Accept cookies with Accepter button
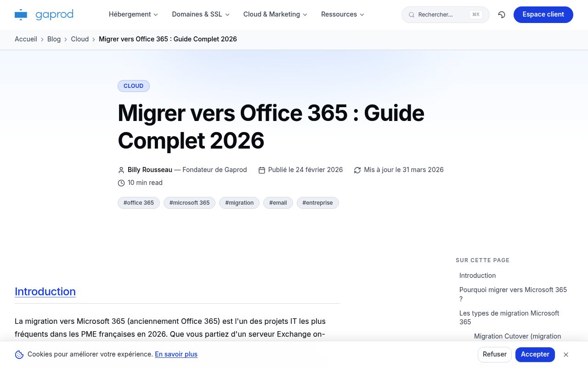Screen dimensions: 588x368 (535, 355)
